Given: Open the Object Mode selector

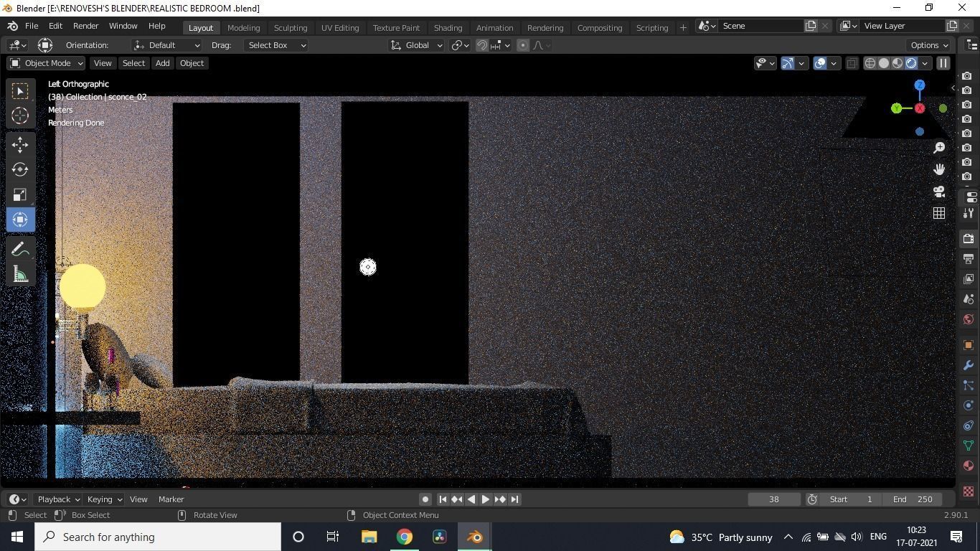Looking at the screenshot, I should (x=46, y=63).
